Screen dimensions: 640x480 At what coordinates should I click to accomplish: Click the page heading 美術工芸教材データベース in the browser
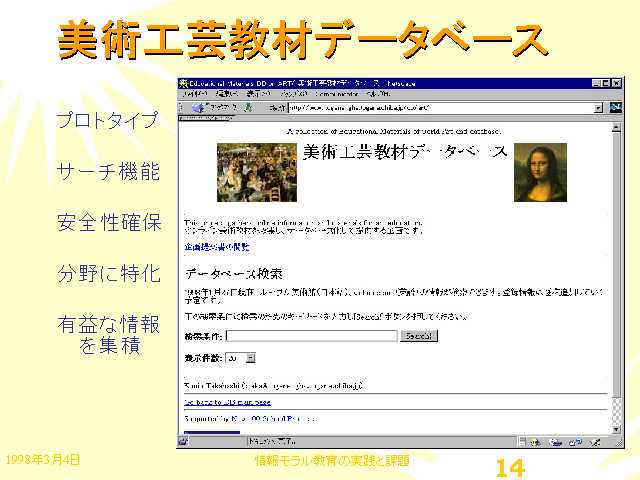pos(405,152)
